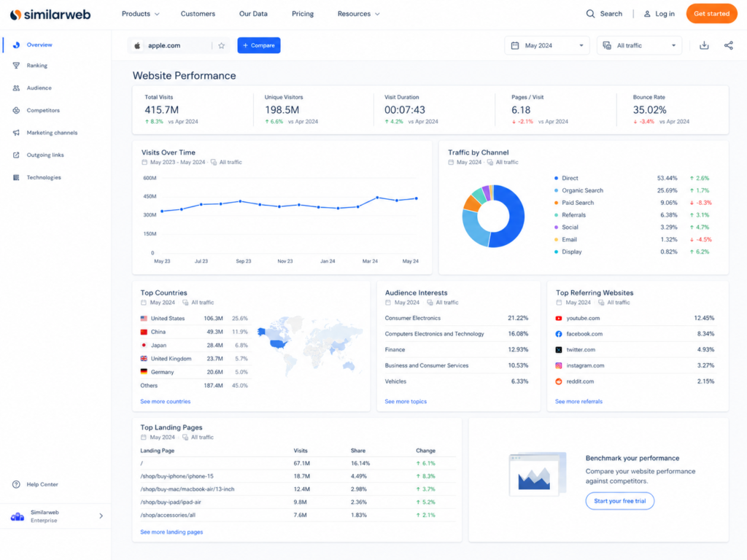Screen dimensions: 747x560
Task: Go to the Pricing menu item
Action: 303,14
